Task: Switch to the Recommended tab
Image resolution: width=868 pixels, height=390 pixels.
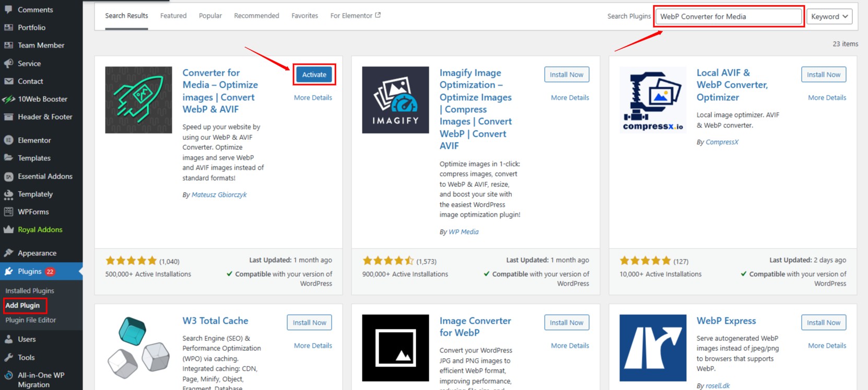Action: pos(256,16)
